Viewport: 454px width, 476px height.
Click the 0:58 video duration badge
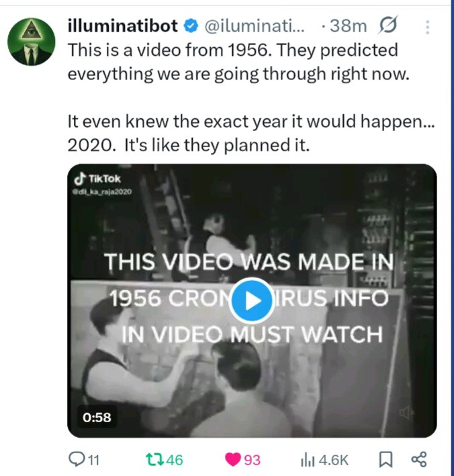[97, 418]
